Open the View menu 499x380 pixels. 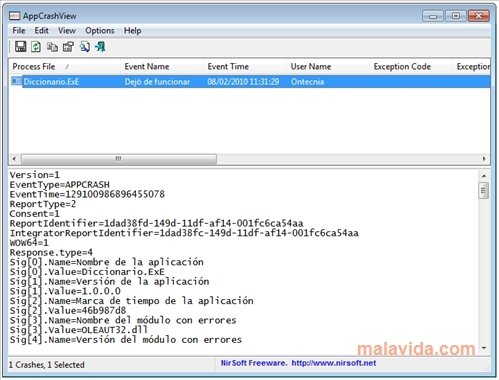pyautogui.click(x=67, y=31)
